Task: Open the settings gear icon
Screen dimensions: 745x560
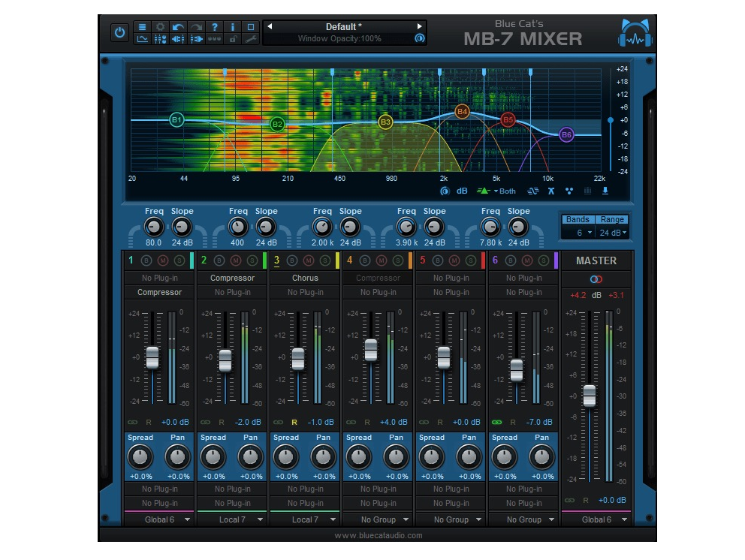Action: click(x=160, y=27)
